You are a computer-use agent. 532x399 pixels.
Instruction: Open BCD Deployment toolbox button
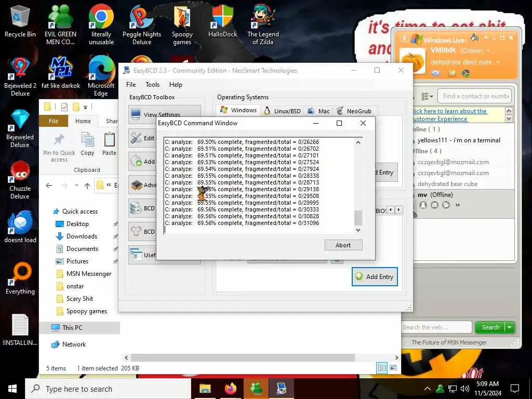(142, 231)
